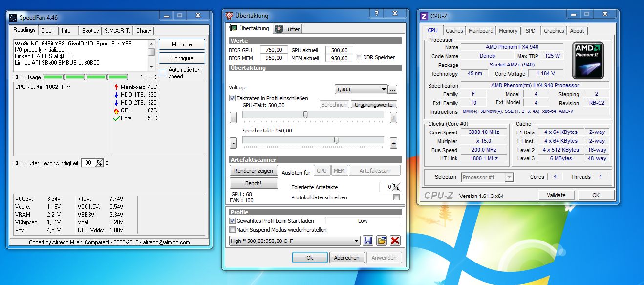
Task: Click the help question mark in the Übertaktung title bar
Action: 376,13
